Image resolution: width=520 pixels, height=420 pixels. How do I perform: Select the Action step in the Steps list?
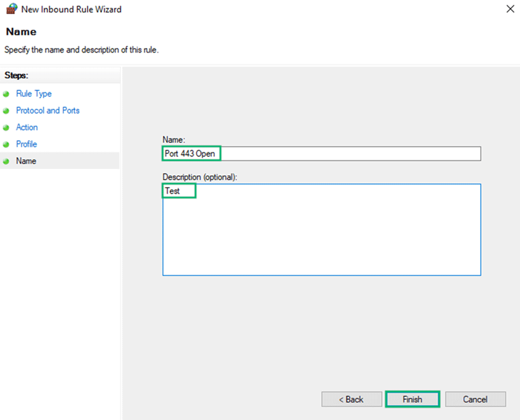click(27, 127)
